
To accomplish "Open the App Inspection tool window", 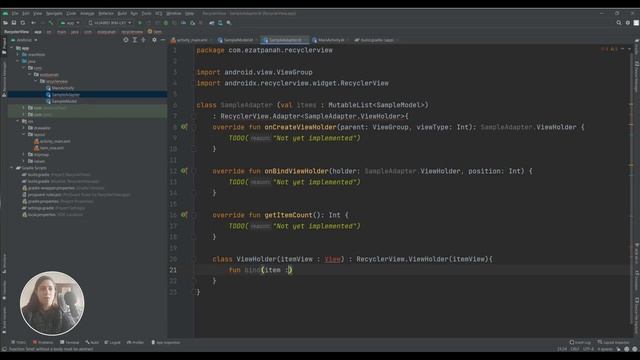I will pos(166,342).
